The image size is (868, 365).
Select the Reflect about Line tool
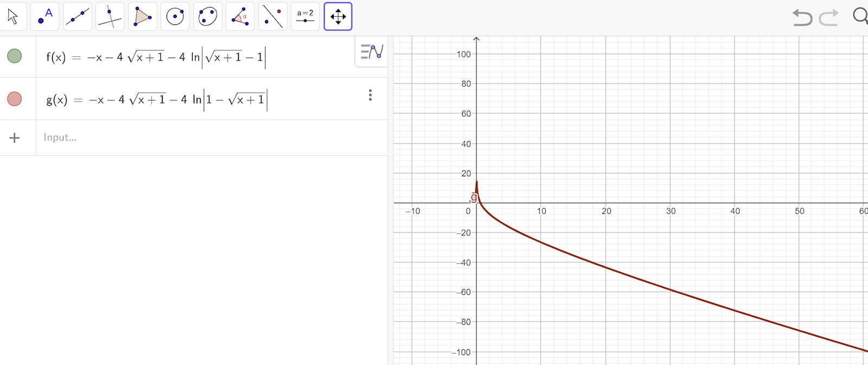tap(273, 16)
